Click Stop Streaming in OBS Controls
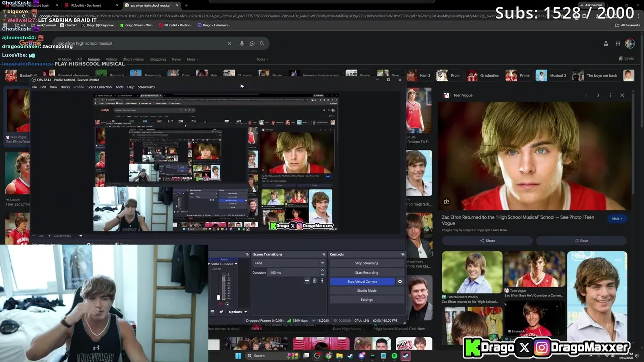The height and width of the screenshot is (362, 644). click(x=367, y=263)
